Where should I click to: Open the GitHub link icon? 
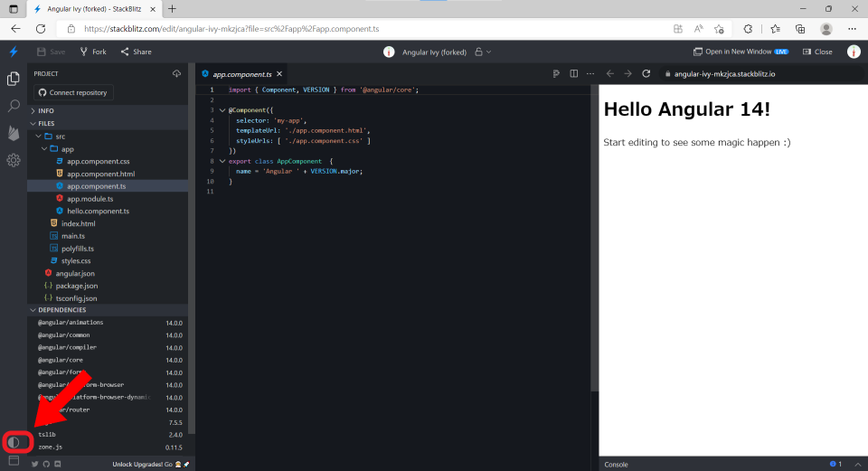(46, 465)
